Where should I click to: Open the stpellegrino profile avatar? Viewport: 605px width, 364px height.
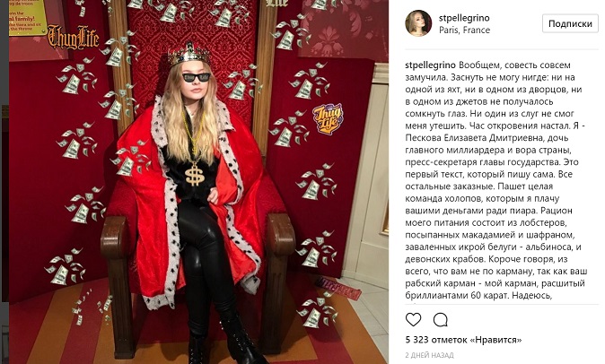pos(418,23)
